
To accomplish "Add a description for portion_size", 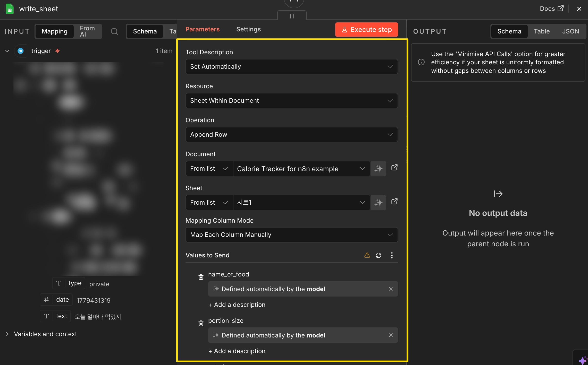I will (x=237, y=351).
